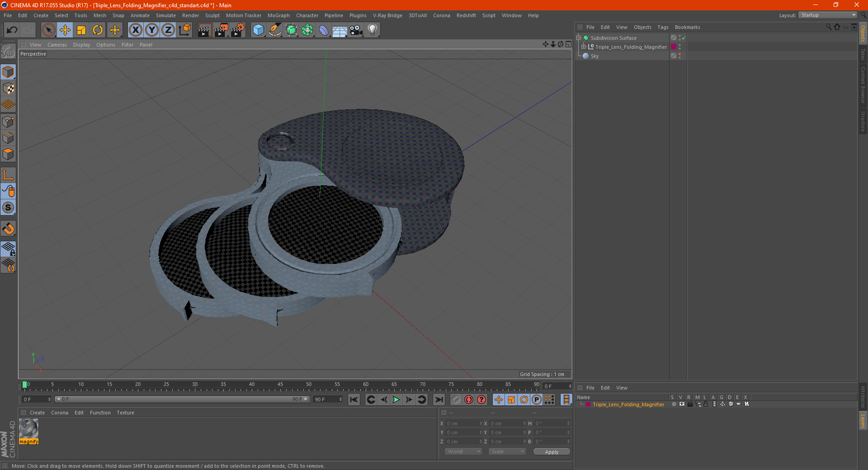Screen dimensions: 868x470
Task: Add a Cube primitive object
Action: coord(258,30)
